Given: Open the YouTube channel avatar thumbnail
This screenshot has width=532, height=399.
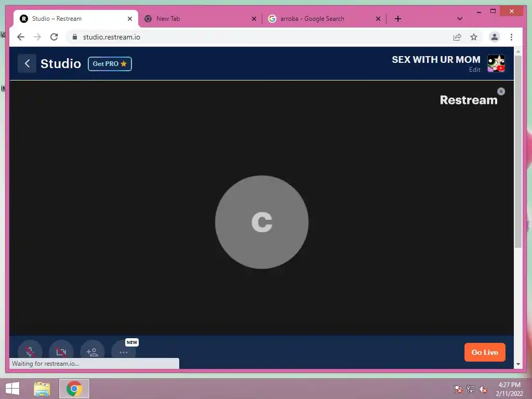Looking at the screenshot, I should tap(496, 63).
